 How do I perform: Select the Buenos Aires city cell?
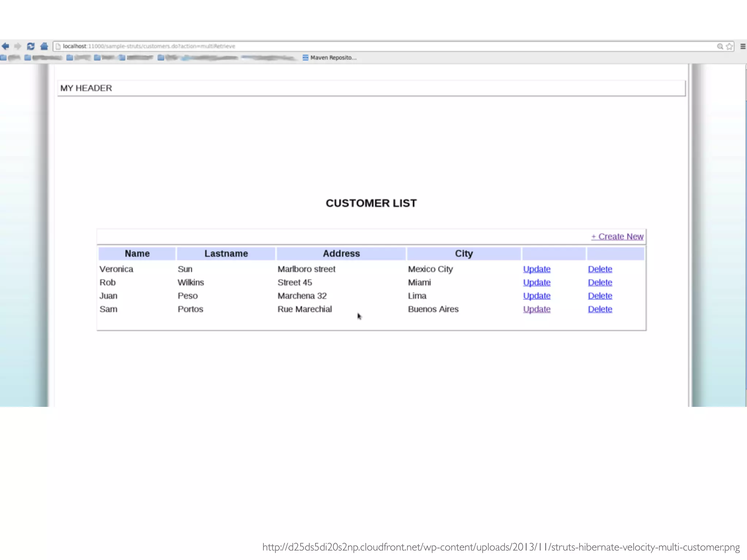pos(433,309)
